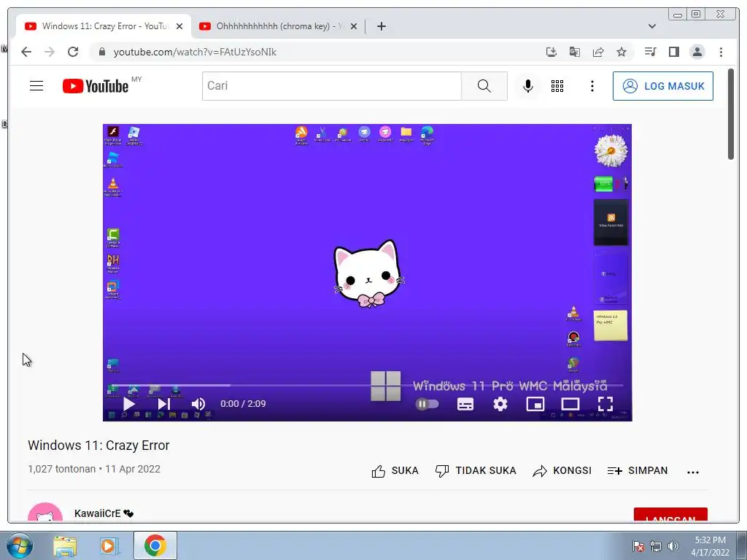This screenshot has height=560, width=747.
Task: Install the page as app icon
Action: [551, 52]
